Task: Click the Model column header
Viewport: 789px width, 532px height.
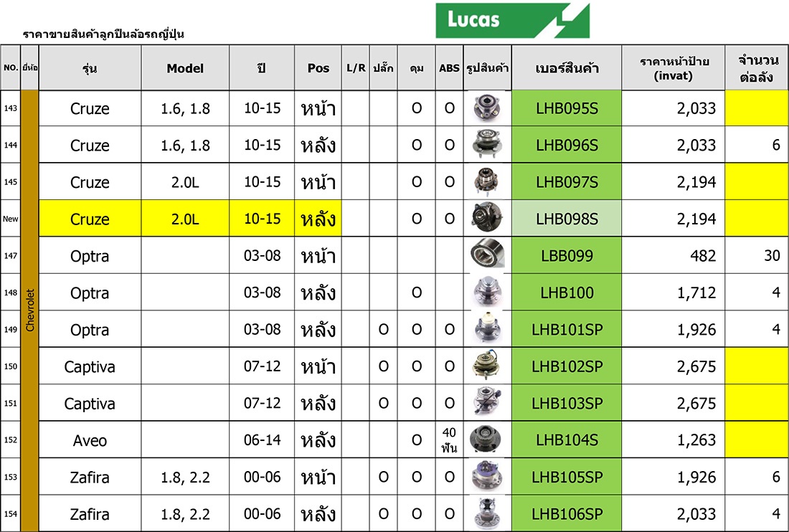Action: pyautogui.click(x=185, y=68)
